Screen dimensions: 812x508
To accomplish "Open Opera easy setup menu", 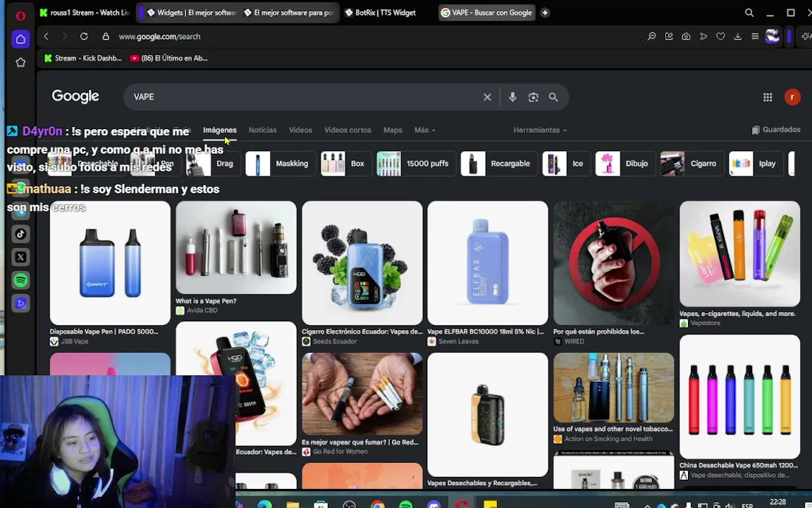I will [755, 36].
